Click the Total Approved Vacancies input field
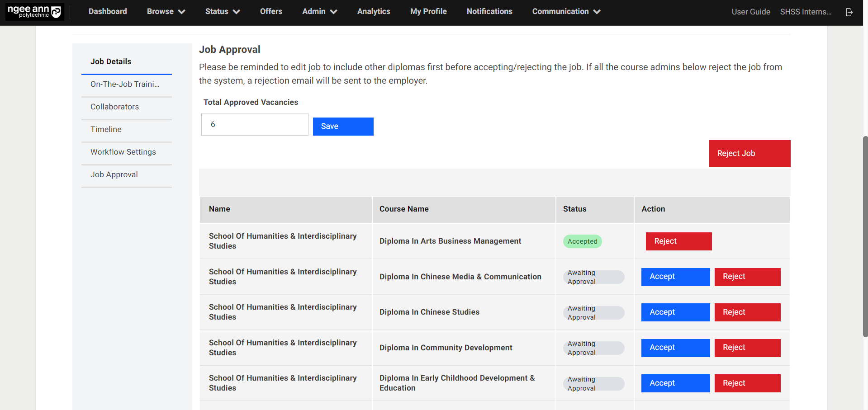The width and height of the screenshot is (868, 410). (255, 124)
